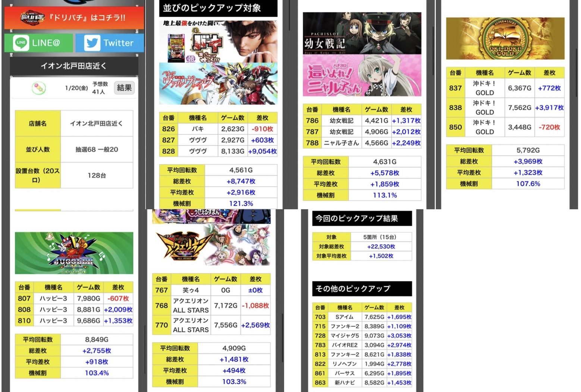
Task: Select the イオン北戸田店近く header bar
Action: (74, 66)
